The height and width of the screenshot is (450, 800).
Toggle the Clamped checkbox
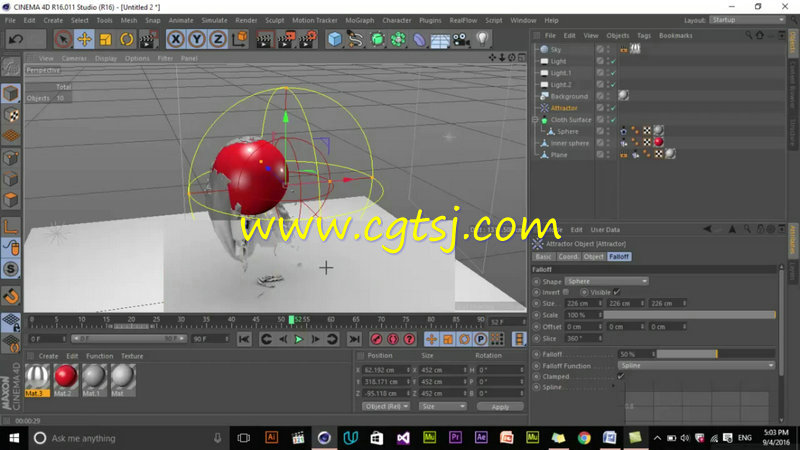click(x=620, y=377)
